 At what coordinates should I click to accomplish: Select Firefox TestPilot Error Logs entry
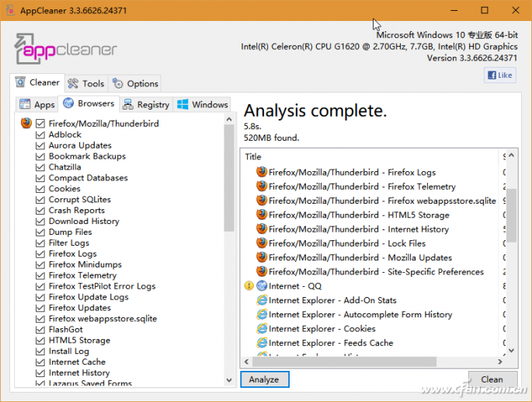tap(102, 286)
